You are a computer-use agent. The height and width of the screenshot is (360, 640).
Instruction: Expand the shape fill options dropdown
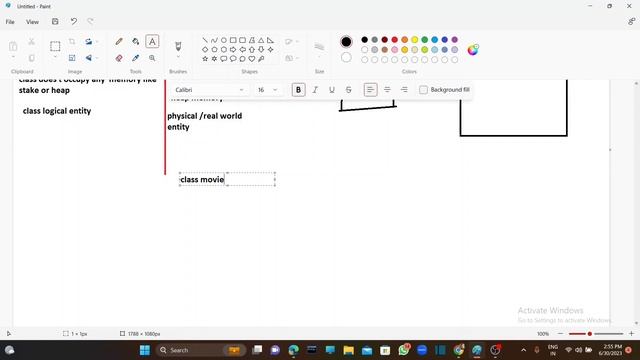[292, 58]
